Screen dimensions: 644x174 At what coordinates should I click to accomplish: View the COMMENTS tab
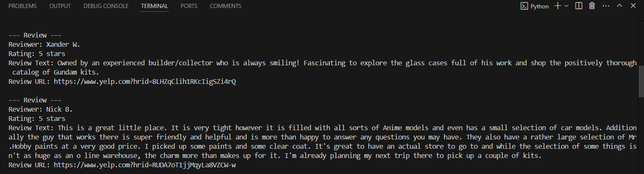click(226, 6)
